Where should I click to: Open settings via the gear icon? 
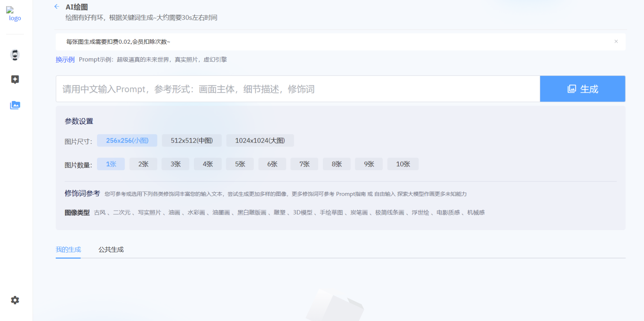click(x=15, y=300)
